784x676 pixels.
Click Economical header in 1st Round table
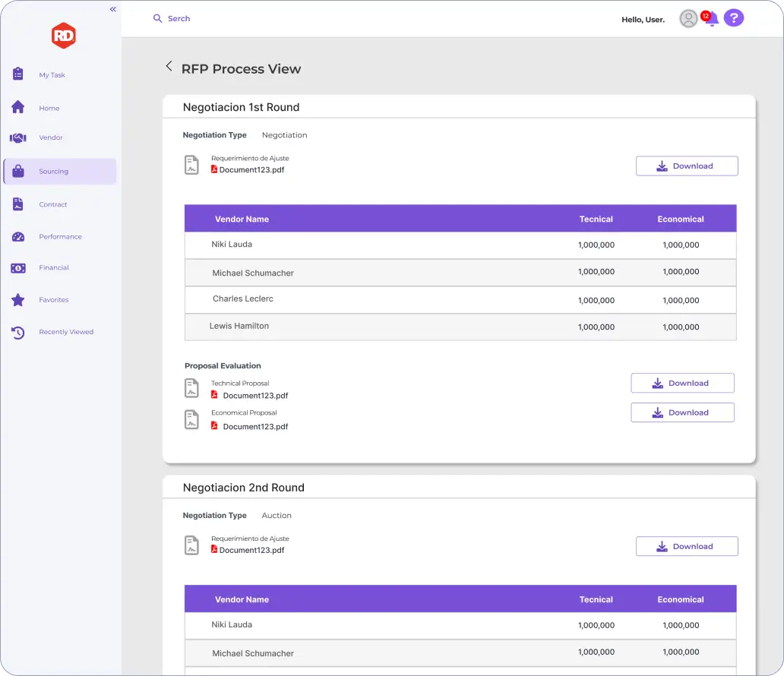(681, 219)
